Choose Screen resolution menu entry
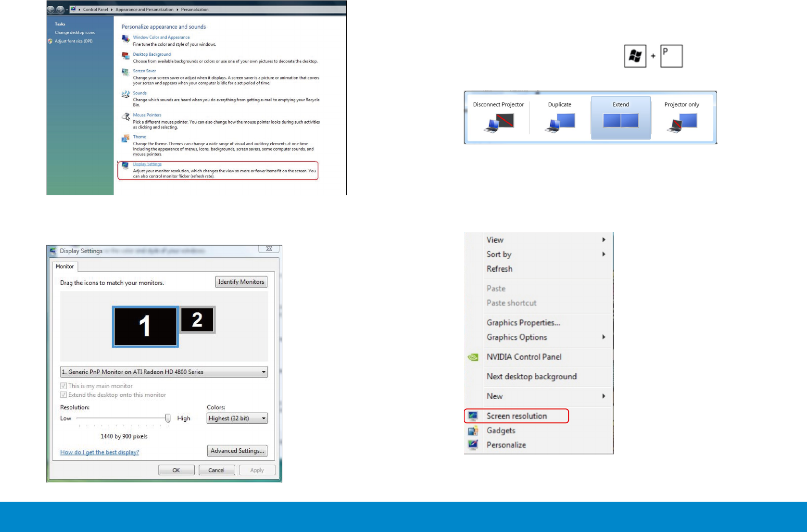807x532 pixels. point(517,416)
